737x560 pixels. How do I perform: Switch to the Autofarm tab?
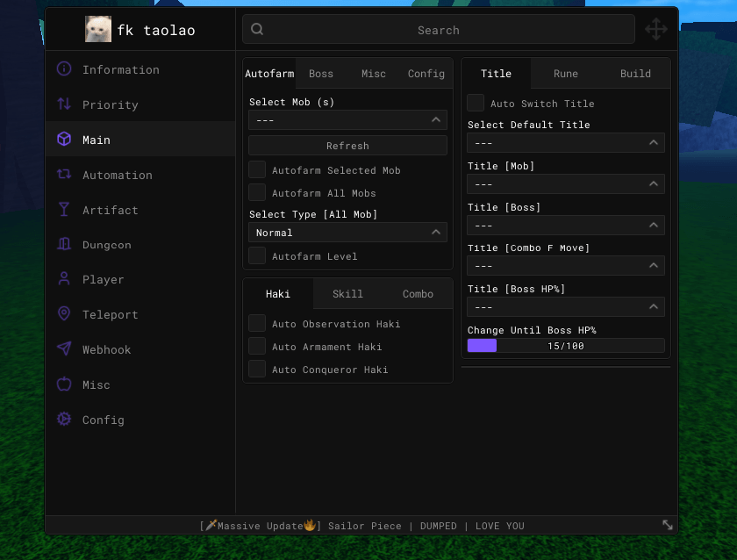click(269, 74)
